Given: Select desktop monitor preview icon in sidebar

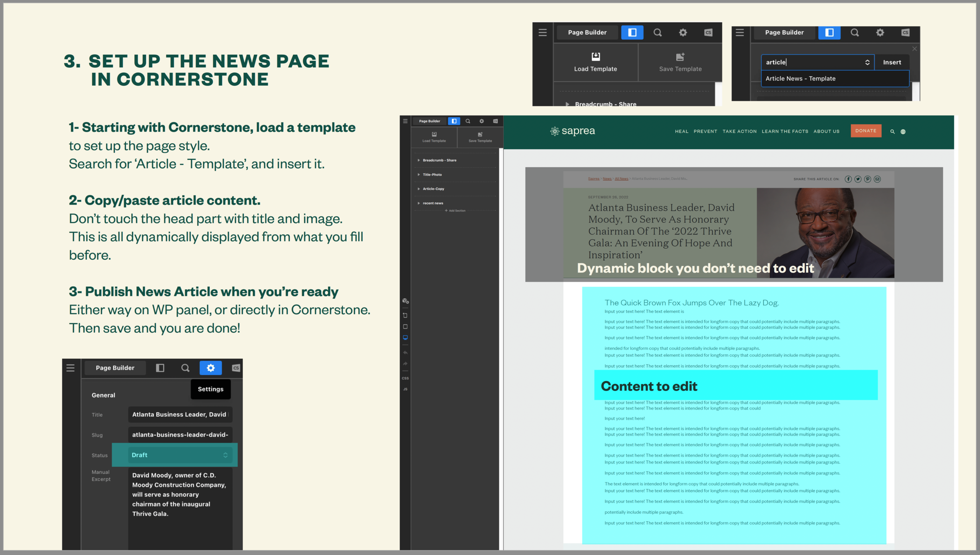Looking at the screenshot, I should coord(405,338).
